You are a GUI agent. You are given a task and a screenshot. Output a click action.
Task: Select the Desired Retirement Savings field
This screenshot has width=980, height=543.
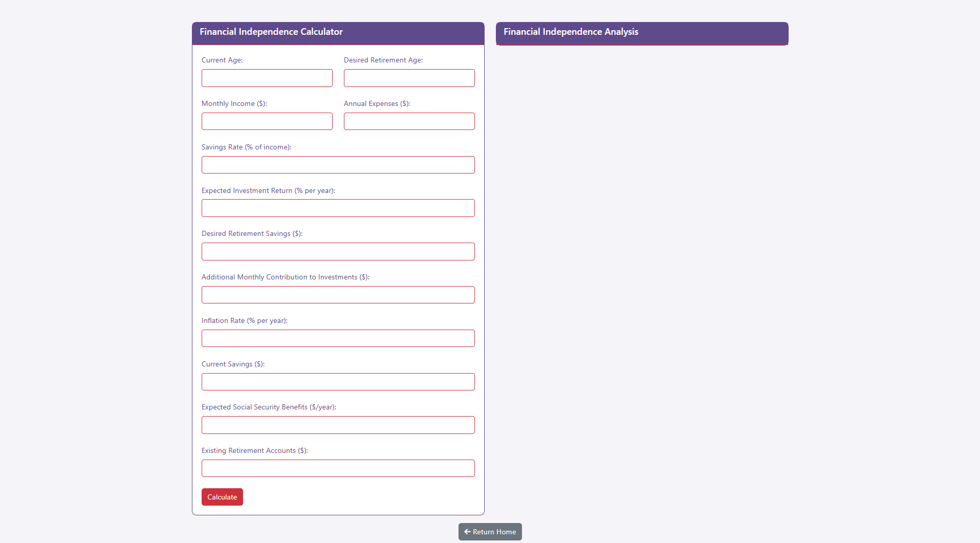tap(338, 252)
